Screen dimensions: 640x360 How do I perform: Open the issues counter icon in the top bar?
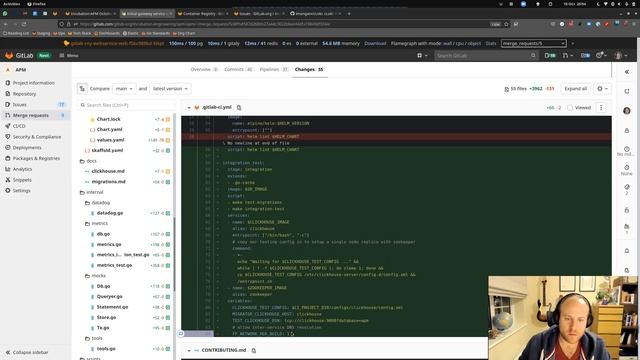click(550, 56)
